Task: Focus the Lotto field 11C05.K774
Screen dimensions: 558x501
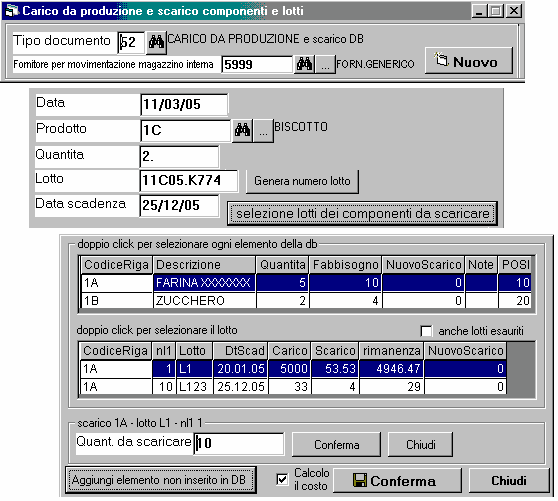Action: (189, 180)
